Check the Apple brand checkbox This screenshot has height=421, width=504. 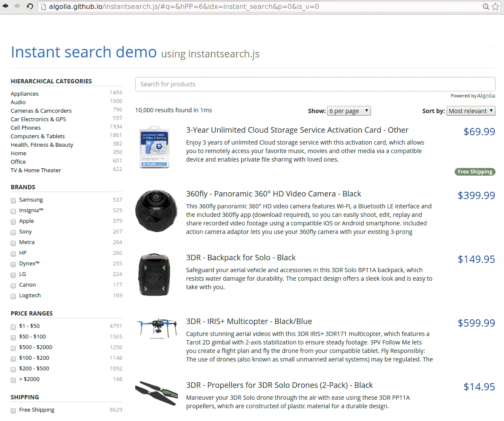tap(13, 222)
